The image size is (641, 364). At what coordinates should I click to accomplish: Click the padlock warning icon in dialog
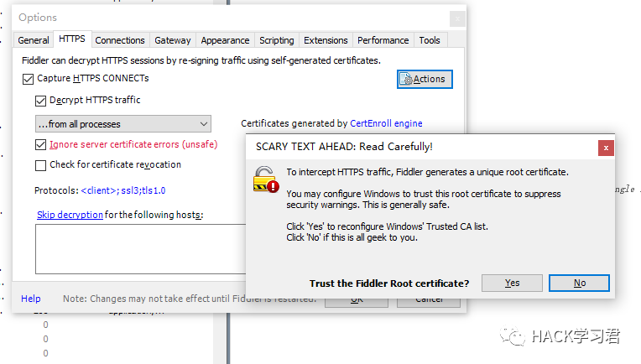coord(266,179)
